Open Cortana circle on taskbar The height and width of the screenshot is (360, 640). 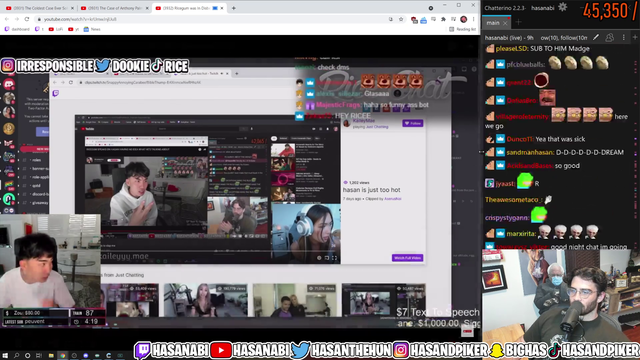point(27,356)
